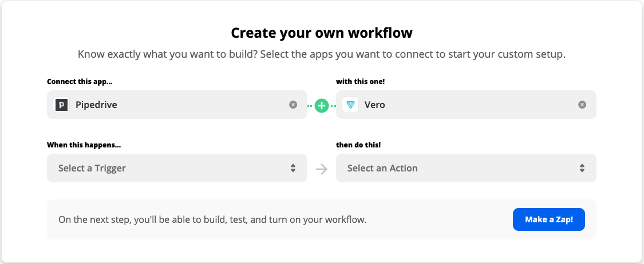644x264 pixels.
Task: Click the gray arrow between trigger and action
Action: (322, 169)
